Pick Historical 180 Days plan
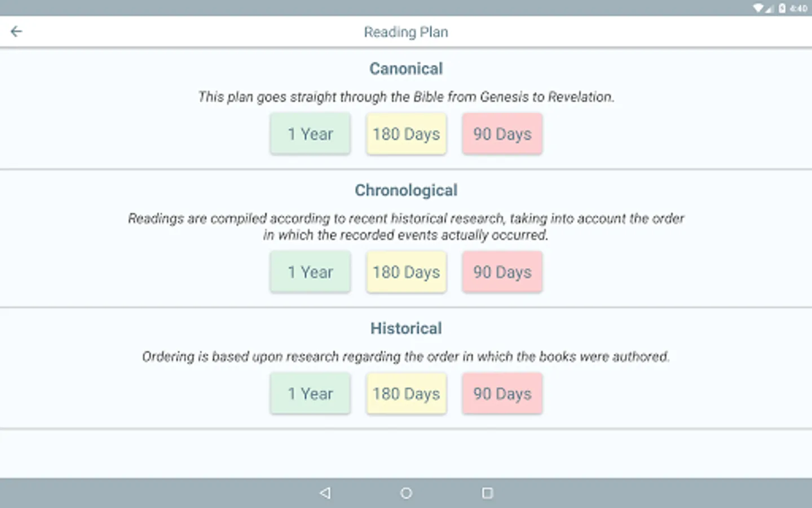This screenshot has width=812, height=508. pos(406,393)
